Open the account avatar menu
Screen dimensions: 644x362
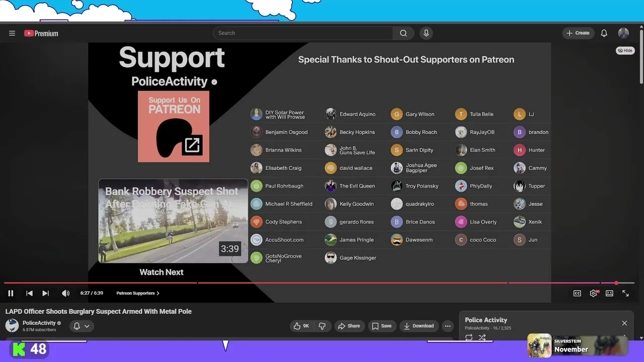[x=623, y=33]
